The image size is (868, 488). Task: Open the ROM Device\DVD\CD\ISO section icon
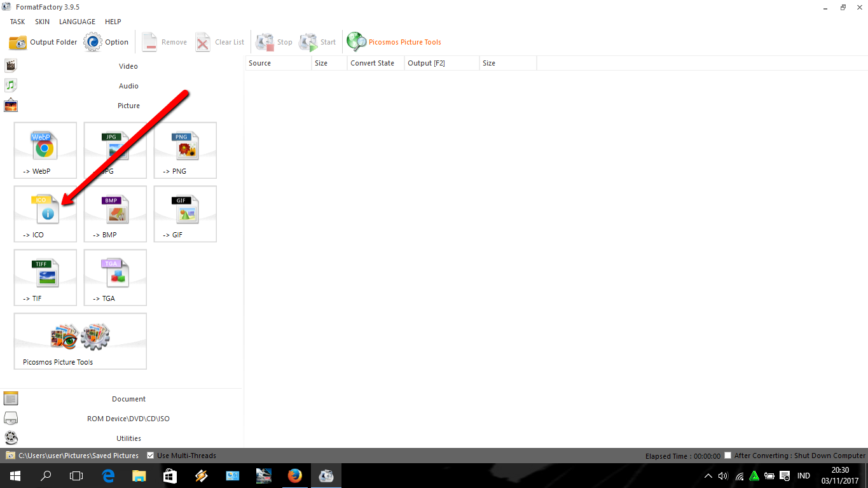(10, 418)
